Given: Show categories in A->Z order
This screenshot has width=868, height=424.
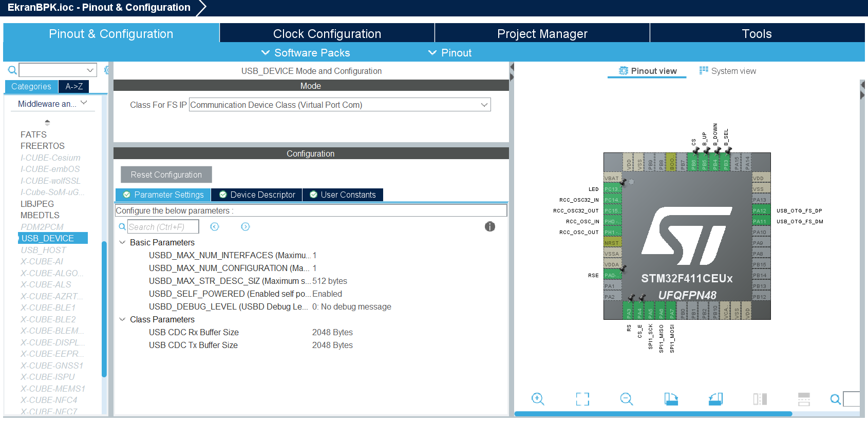Looking at the screenshot, I should 74,86.
